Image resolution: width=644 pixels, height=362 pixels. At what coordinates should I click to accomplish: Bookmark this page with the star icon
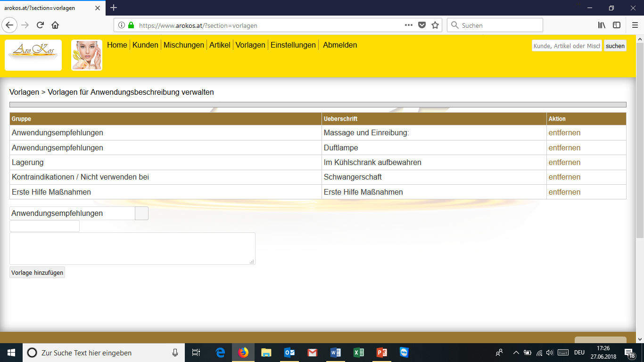(x=435, y=25)
